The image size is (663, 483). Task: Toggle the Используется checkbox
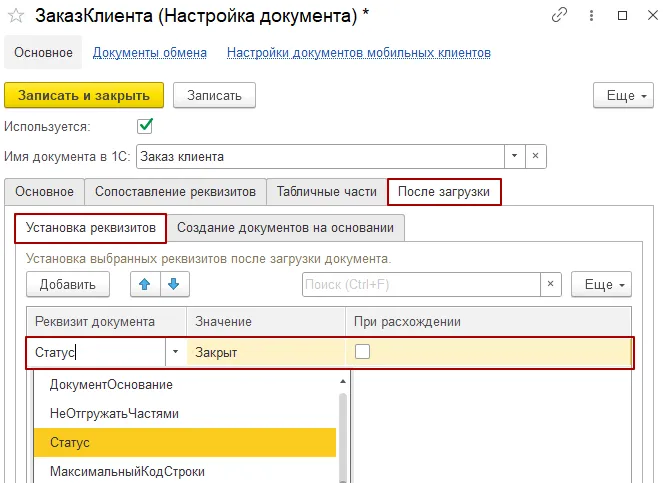[x=145, y=126]
